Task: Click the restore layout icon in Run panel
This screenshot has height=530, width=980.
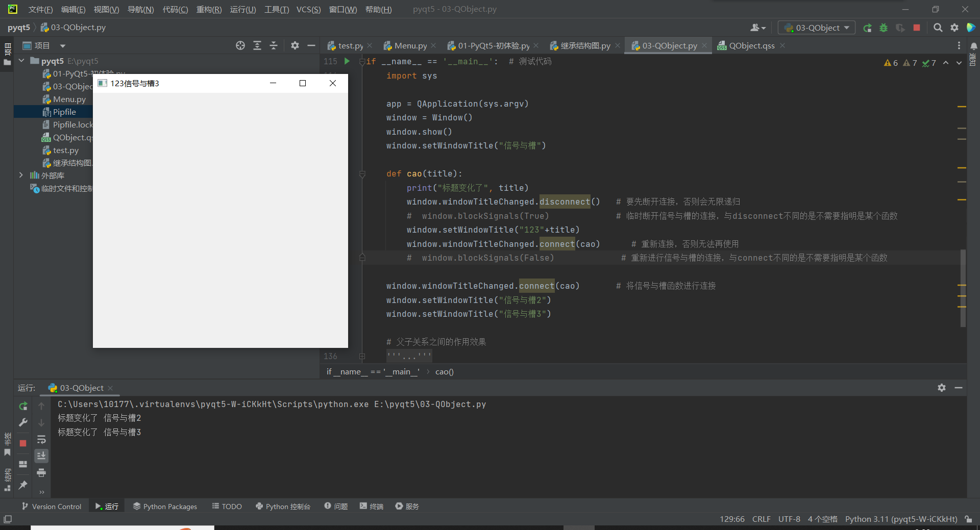Action: point(23,464)
